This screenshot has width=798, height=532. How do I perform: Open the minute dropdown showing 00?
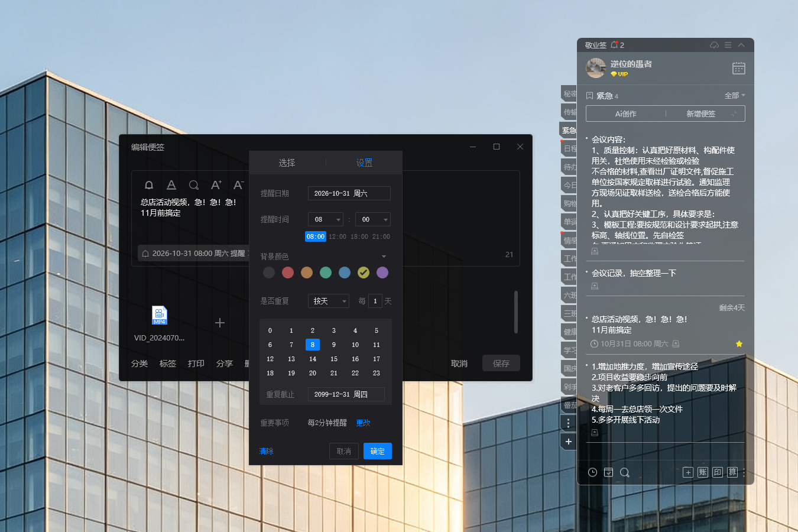click(x=373, y=219)
